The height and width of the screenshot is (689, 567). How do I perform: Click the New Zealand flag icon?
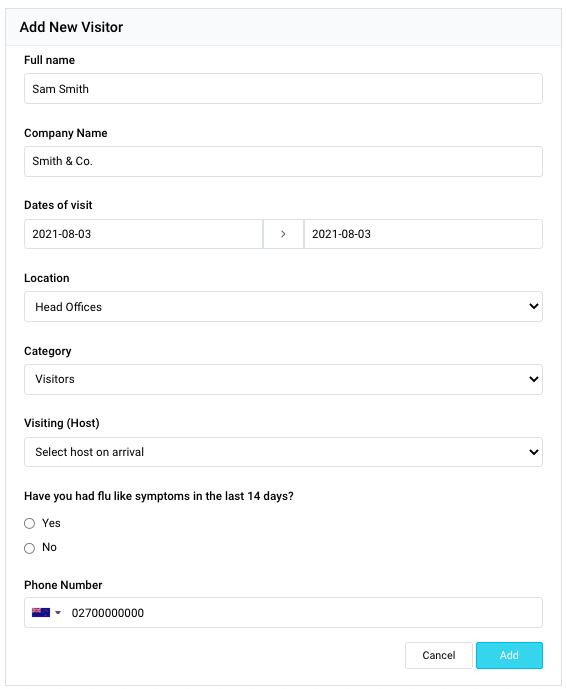[x=41, y=612]
